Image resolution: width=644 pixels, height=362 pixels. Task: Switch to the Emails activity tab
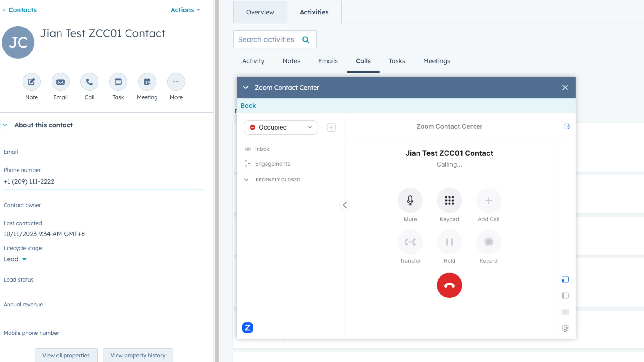pyautogui.click(x=328, y=61)
